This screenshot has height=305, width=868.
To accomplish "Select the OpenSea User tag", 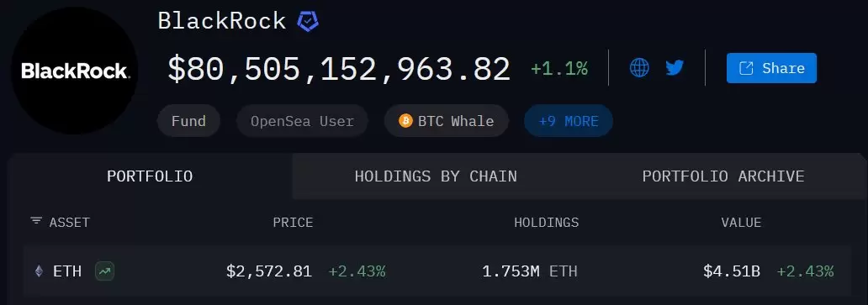I will pyautogui.click(x=302, y=121).
